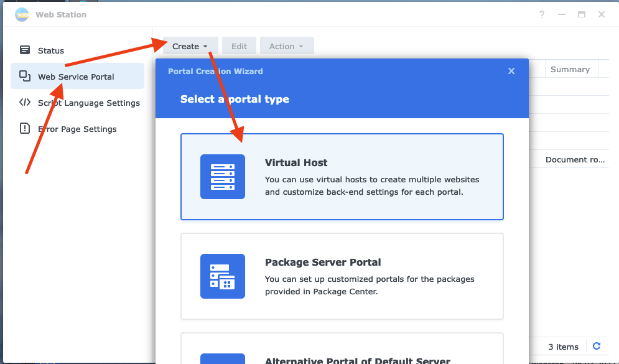Click the Web Service Portal sidebar icon
The height and width of the screenshot is (364, 619).
point(26,75)
